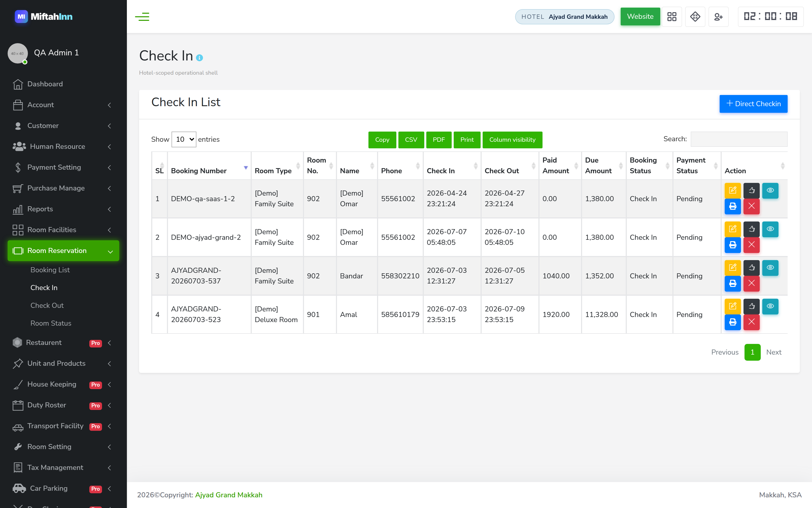Edit Amal's booking with pencil icon
Screen dimensions: 812x508
733,306
